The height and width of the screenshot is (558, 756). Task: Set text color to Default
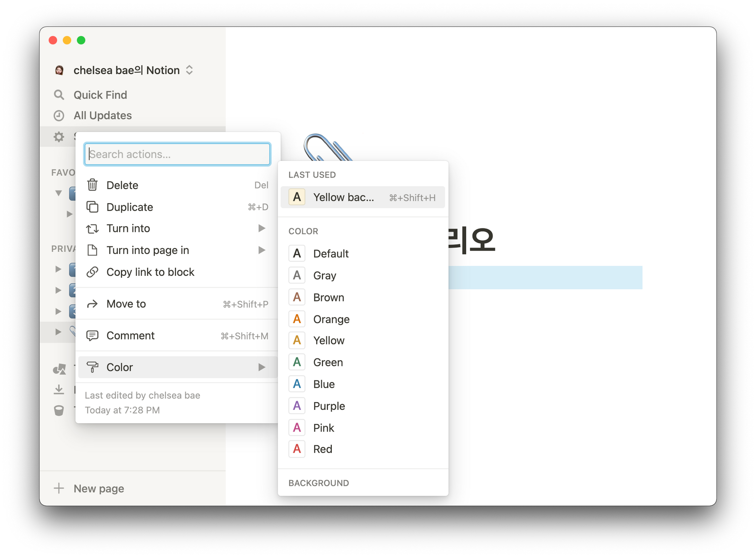click(363, 254)
